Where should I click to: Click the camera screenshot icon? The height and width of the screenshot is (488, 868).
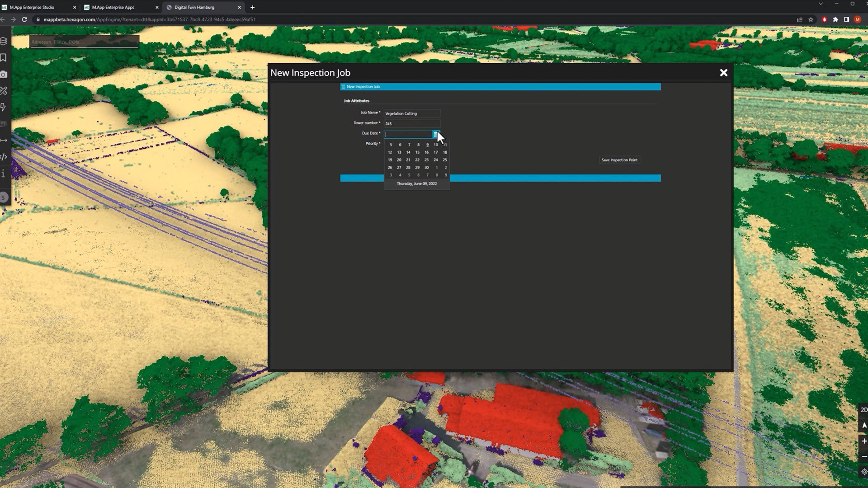4,75
